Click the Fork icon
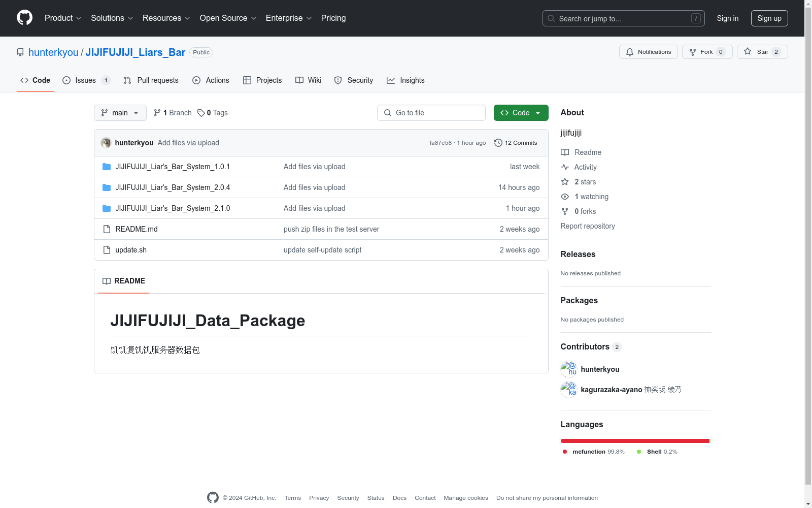 click(x=693, y=52)
